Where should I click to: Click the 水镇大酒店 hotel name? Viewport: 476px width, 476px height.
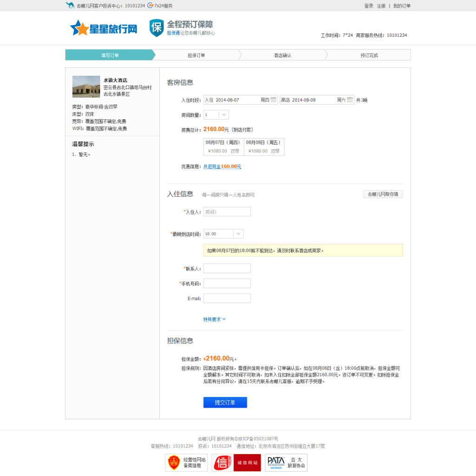point(115,80)
